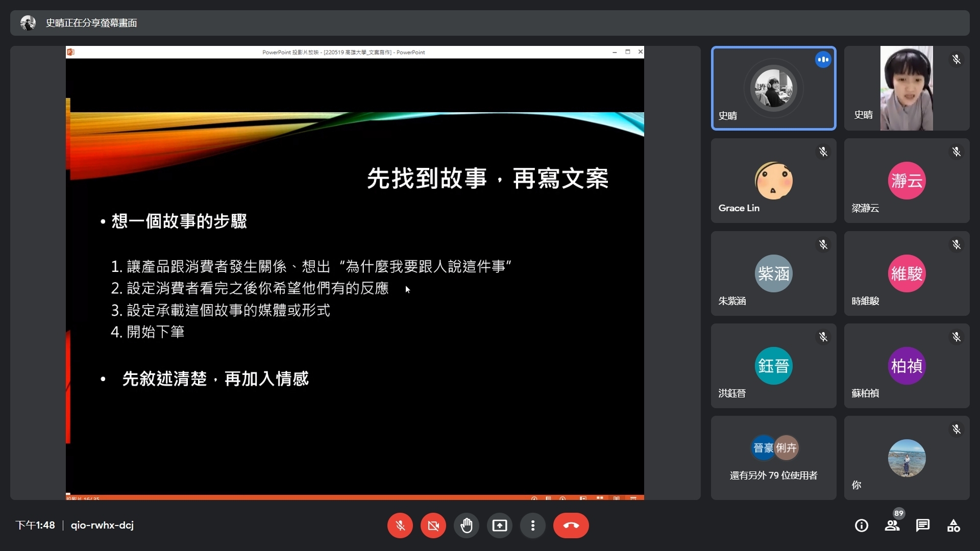The image size is (980, 551).
Task: Click the zoom-into-slide icon in PowerPoint toolbar
Action: tap(583, 498)
